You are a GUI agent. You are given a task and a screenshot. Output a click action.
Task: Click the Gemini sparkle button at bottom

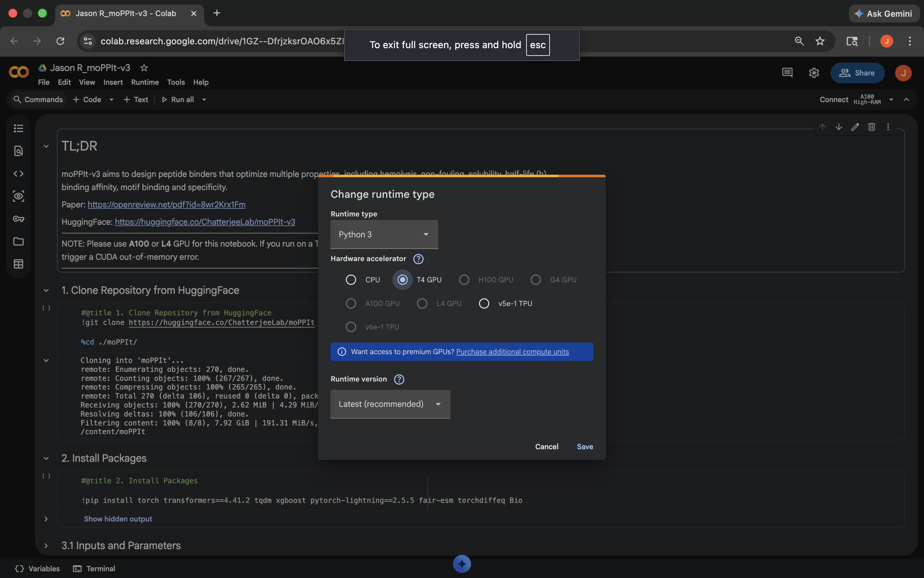coord(462,564)
